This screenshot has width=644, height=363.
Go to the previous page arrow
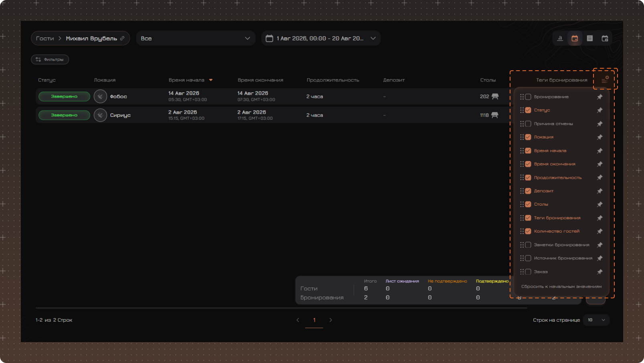pyautogui.click(x=298, y=320)
